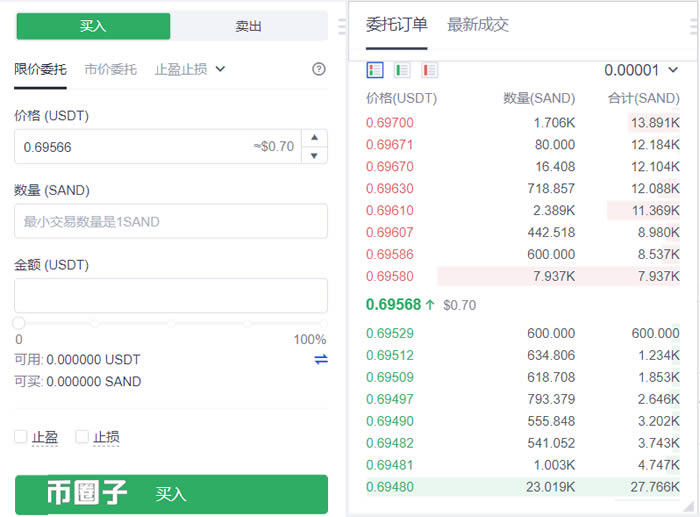Screen dimensions: 700x517
Task: Show combined buy and sell order book view
Action: pyautogui.click(x=375, y=70)
